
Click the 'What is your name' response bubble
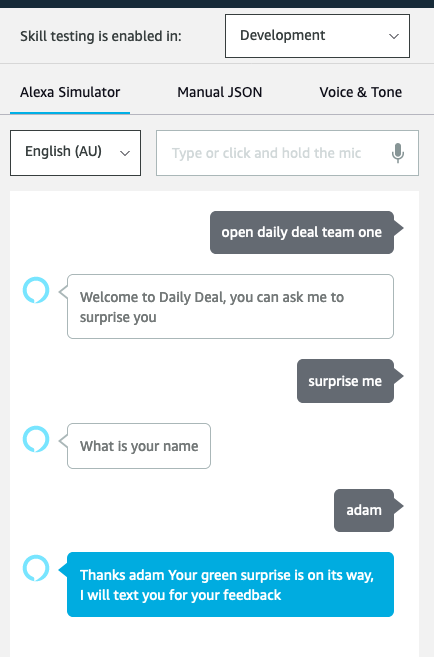(x=139, y=446)
